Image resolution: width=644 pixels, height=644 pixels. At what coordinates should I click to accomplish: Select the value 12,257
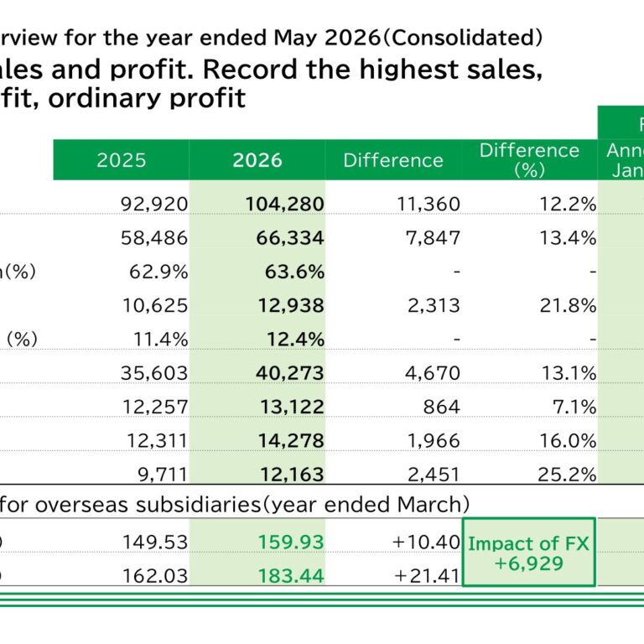155,407
